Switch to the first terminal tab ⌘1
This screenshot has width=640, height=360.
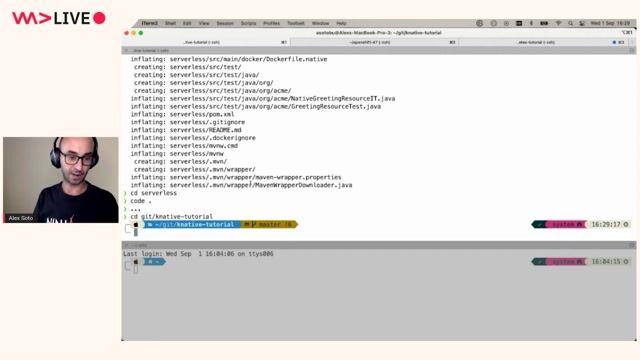206,42
